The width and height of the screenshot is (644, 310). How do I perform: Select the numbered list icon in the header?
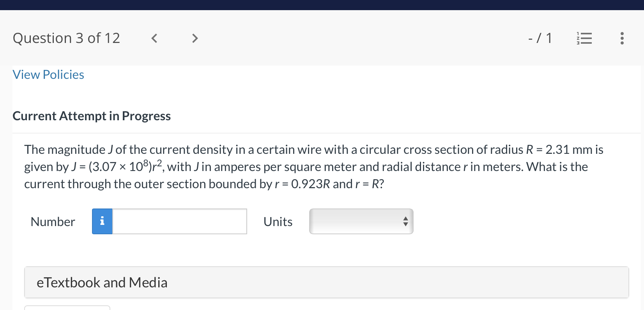click(x=584, y=38)
